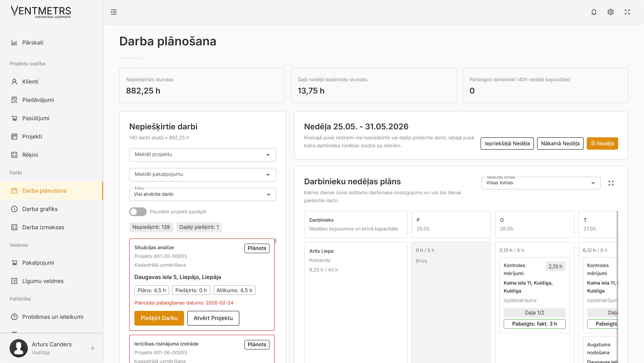Click Plānotais pabeigšanas datums: 2026-02-24
Screen dimensions: 644x363
tap(184, 303)
